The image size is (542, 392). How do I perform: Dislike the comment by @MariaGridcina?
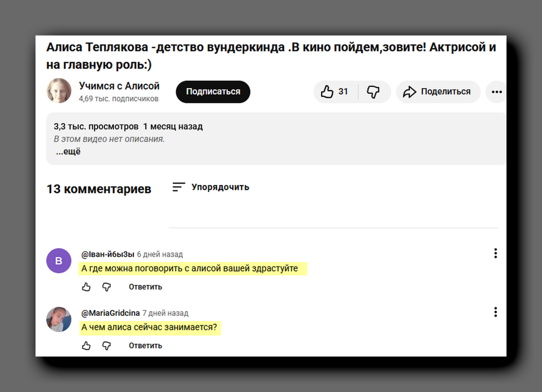point(107,345)
